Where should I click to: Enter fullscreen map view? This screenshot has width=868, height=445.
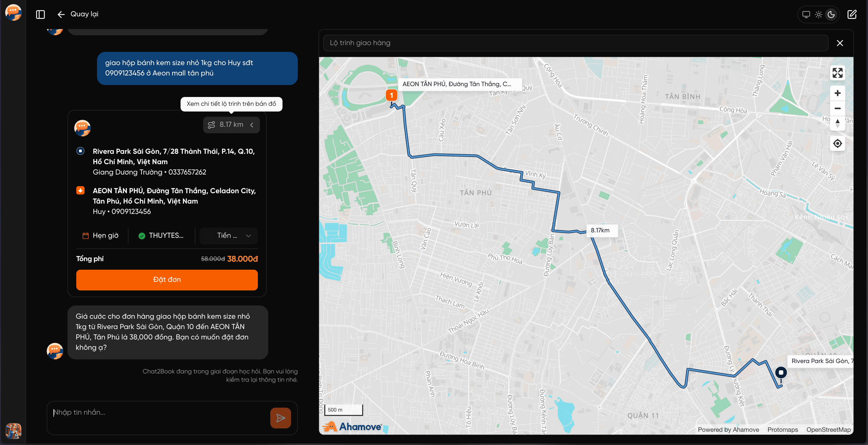837,73
